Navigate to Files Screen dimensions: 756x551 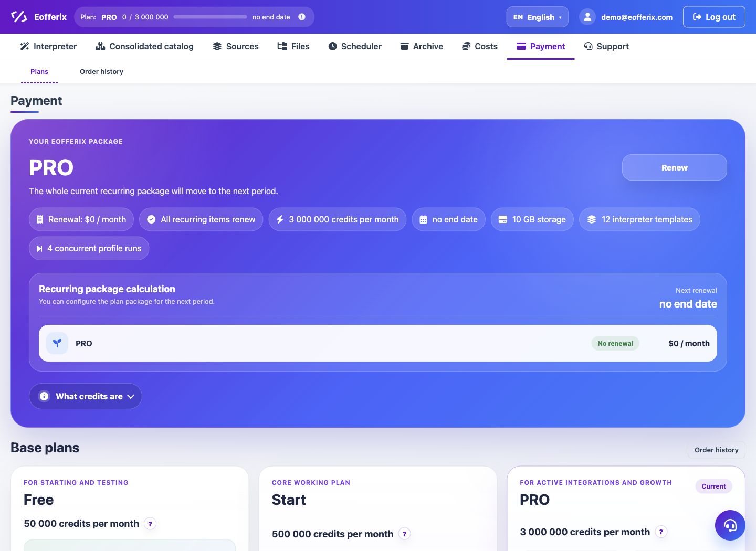pyautogui.click(x=293, y=46)
